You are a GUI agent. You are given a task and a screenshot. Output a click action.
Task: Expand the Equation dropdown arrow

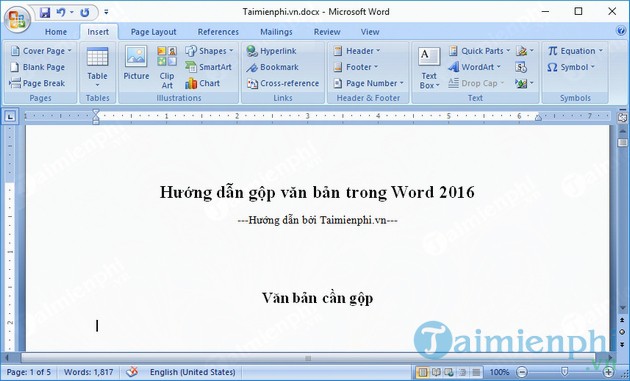601,51
